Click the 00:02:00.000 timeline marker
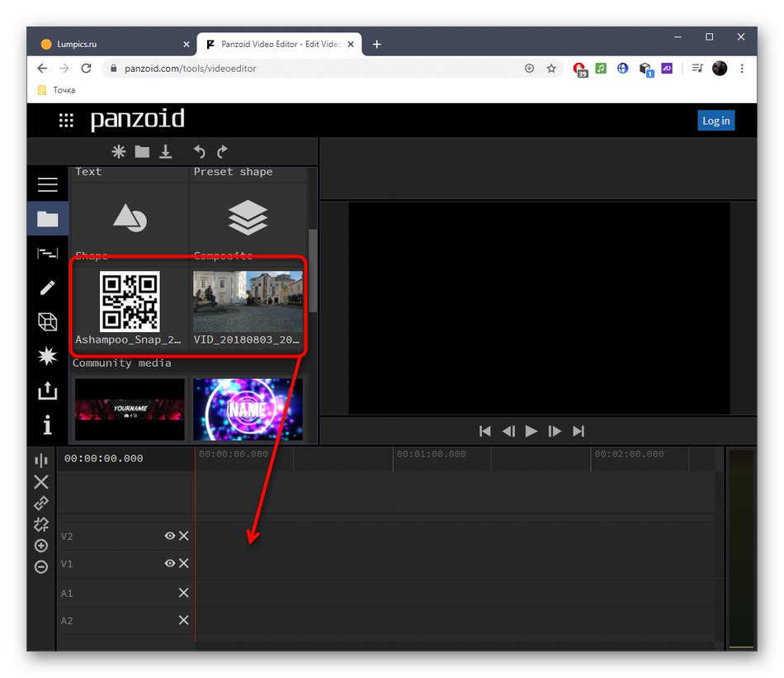 tap(629, 454)
